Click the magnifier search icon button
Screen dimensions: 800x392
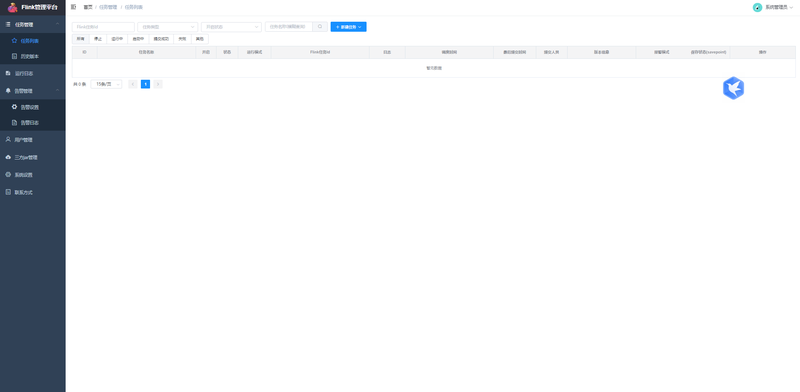tap(320, 27)
